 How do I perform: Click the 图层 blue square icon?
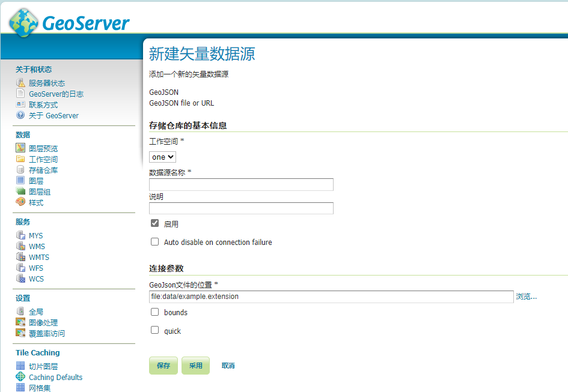(20, 180)
